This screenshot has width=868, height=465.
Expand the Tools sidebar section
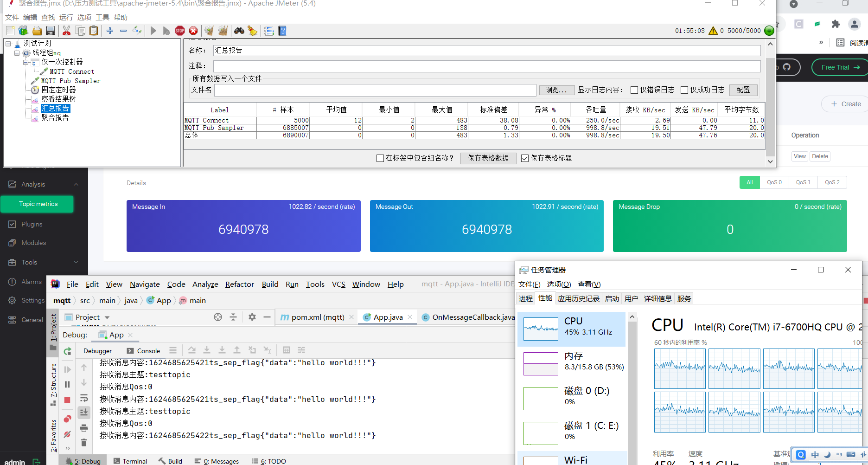coord(76,262)
